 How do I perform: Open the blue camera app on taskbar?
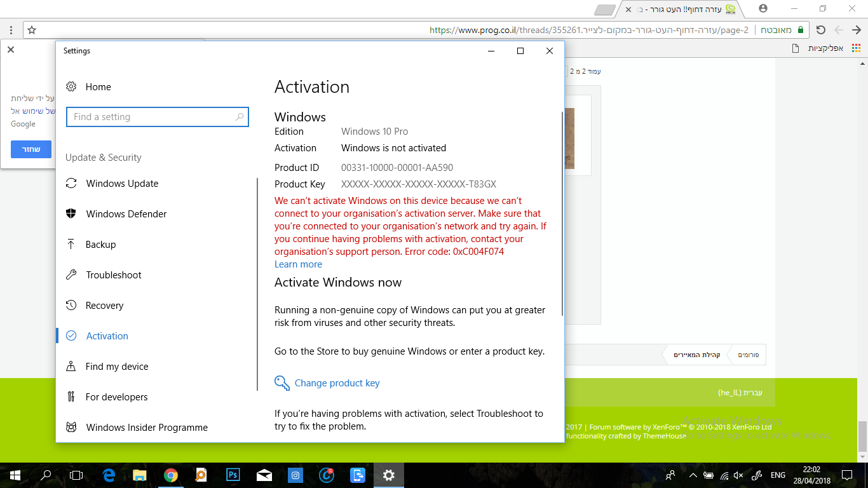coord(295,475)
